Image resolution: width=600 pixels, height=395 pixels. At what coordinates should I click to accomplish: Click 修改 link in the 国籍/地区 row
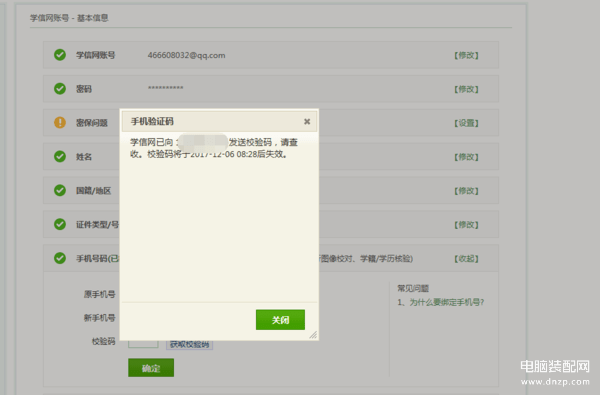point(466,191)
